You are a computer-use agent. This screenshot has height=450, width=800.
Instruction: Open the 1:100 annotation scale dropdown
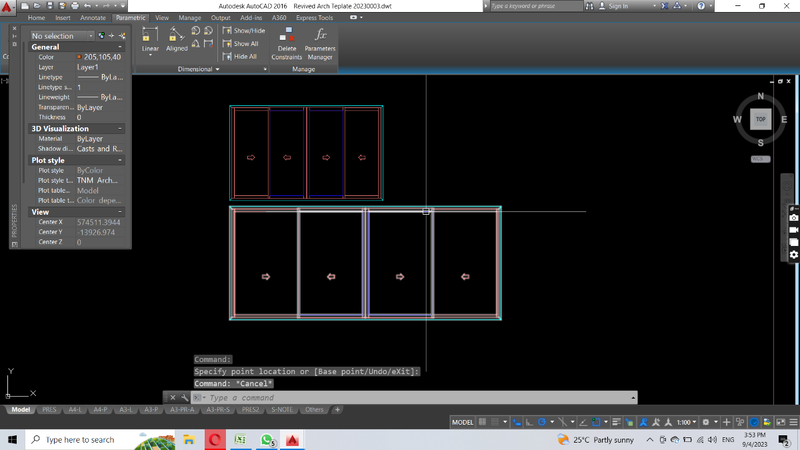687,422
